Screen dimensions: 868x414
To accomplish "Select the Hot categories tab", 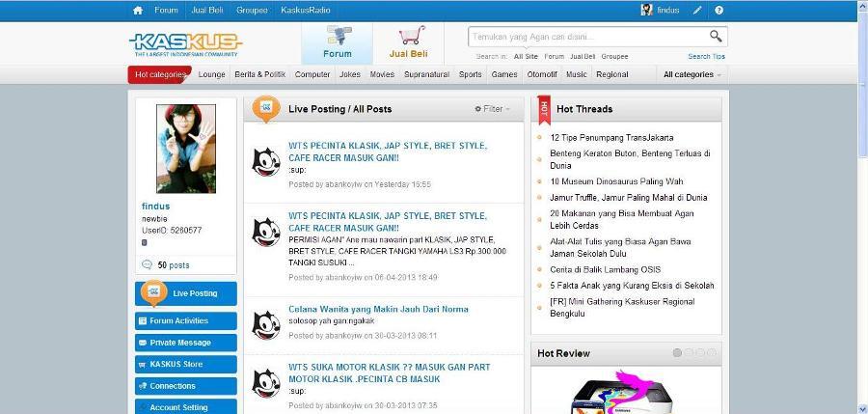I will click(x=160, y=74).
